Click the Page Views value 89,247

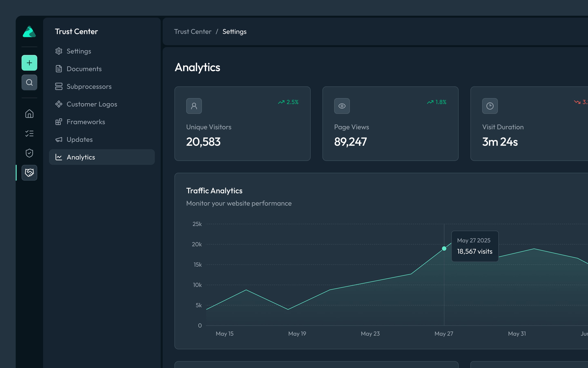[x=350, y=142]
